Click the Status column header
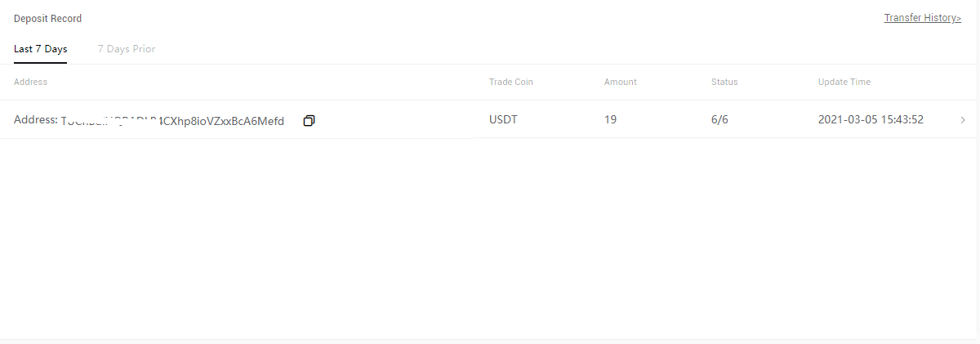 tap(724, 82)
